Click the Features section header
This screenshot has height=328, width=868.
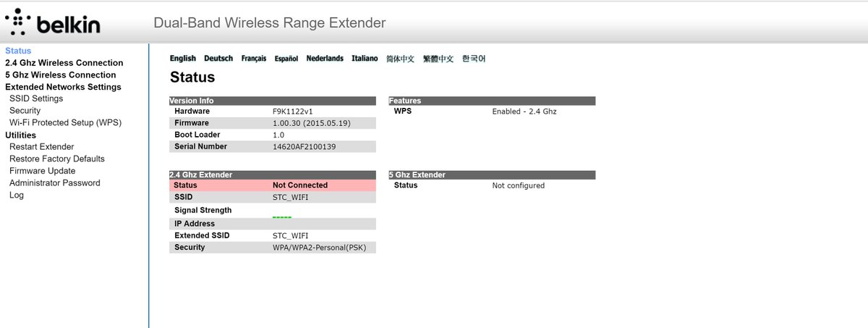pos(492,101)
